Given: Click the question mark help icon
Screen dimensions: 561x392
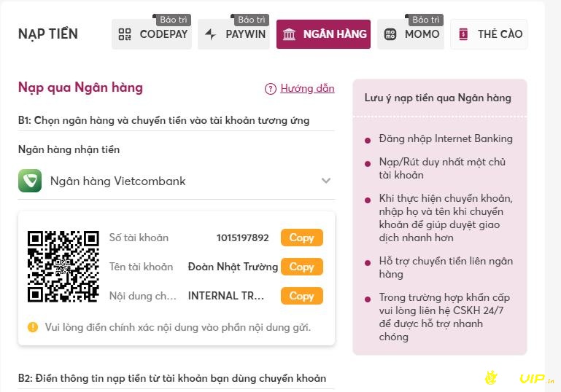Looking at the screenshot, I should [x=271, y=89].
